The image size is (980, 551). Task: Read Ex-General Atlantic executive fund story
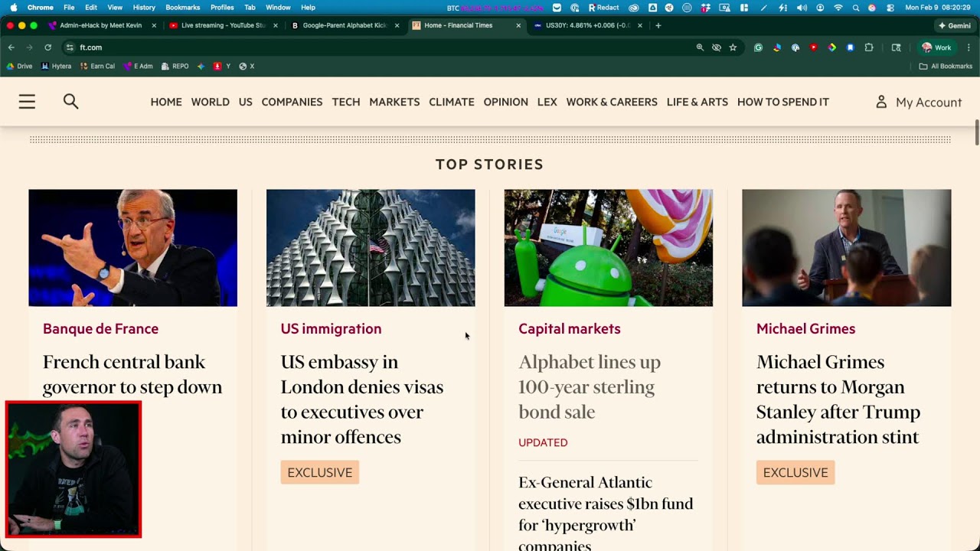[x=606, y=513]
